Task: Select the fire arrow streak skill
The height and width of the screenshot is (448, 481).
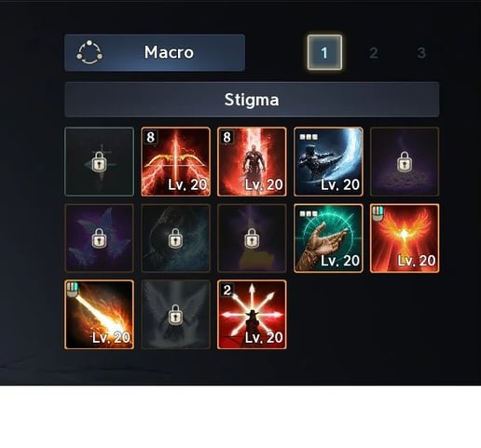Action: (99, 315)
